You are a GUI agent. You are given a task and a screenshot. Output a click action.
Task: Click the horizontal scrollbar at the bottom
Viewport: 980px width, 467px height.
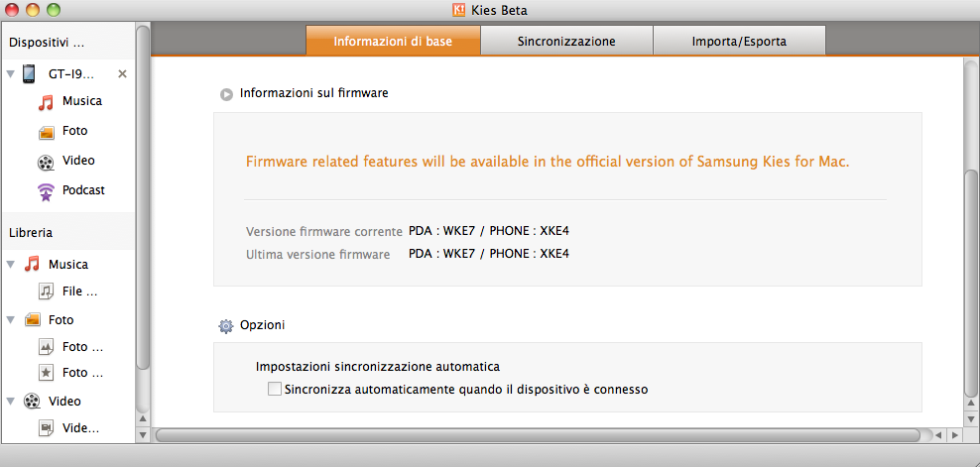pyautogui.click(x=536, y=434)
